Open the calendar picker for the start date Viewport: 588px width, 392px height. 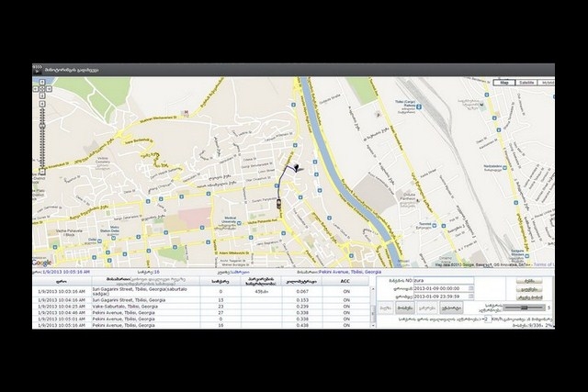(471, 288)
